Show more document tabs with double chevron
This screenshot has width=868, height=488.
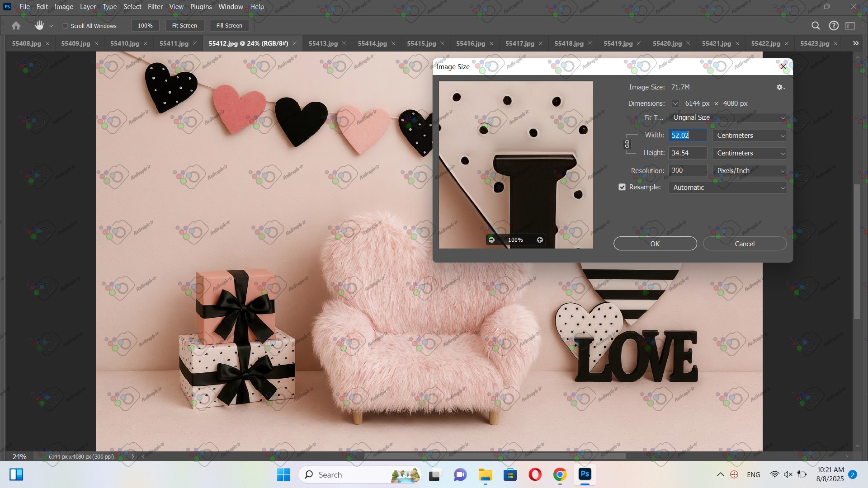pyautogui.click(x=856, y=43)
